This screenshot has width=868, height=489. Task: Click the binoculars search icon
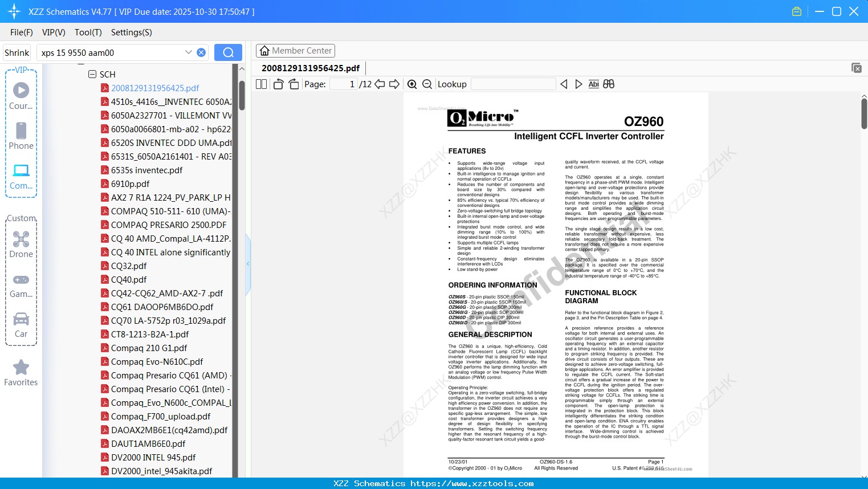[609, 84]
